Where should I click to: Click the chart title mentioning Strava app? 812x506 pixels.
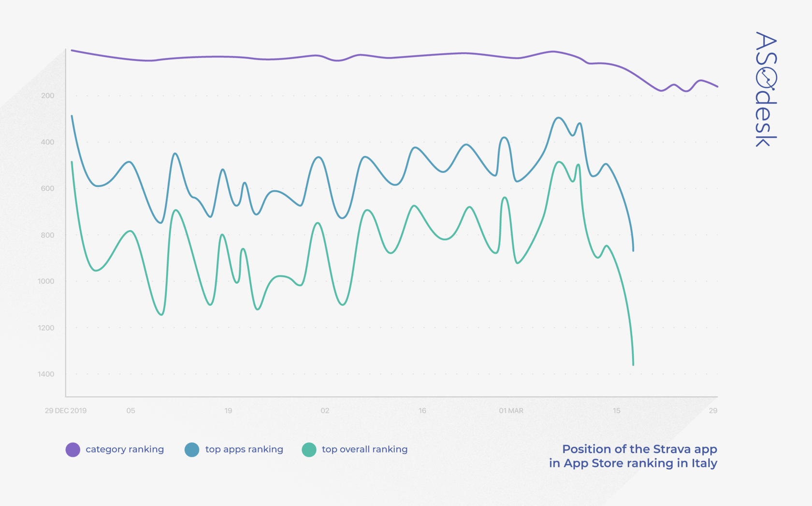(x=633, y=456)
